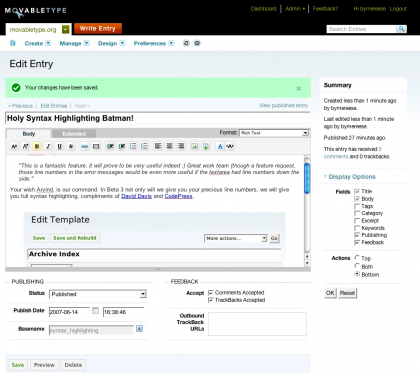Toggle Comments Accepted checkbox
The image size is (420, 376).
coord(211,293)
